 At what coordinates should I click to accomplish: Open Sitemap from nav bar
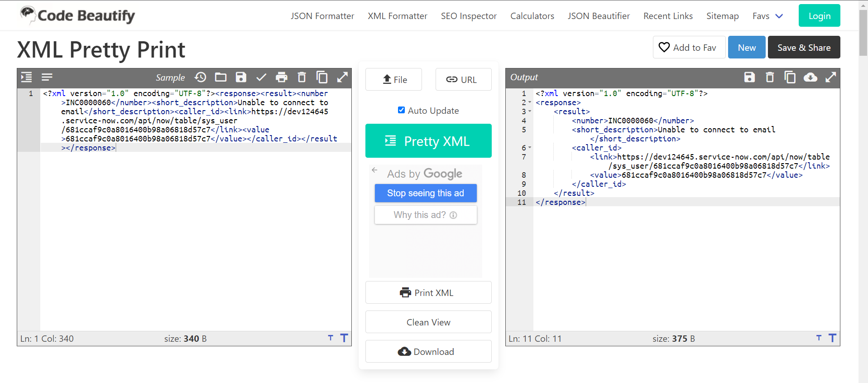pos(722,16)
